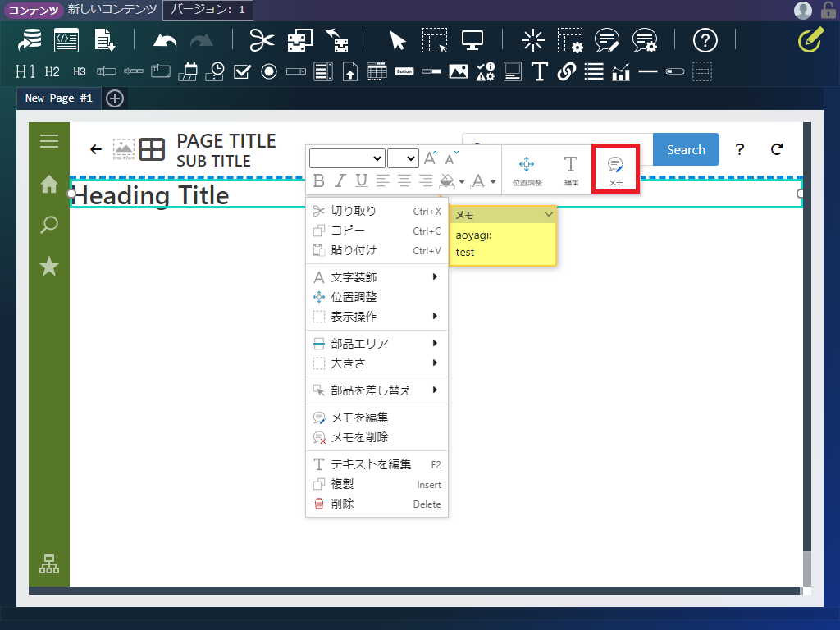Insert an H3 heading component
Image resolution: width=840 pixels, height=630 pixels.
[80, 71]
